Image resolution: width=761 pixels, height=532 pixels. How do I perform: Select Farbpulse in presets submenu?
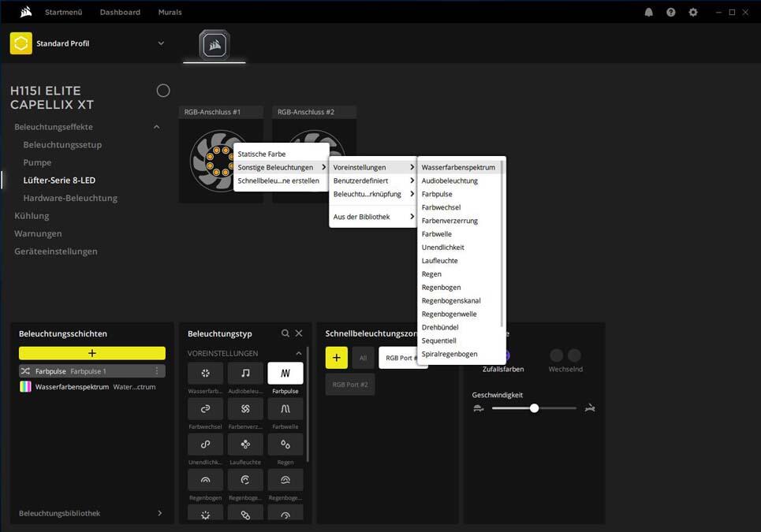[x=460, y=194]
